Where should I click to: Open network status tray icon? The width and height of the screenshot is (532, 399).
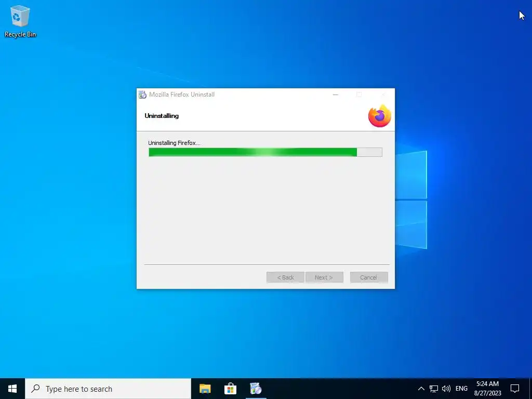pos(434,389)
